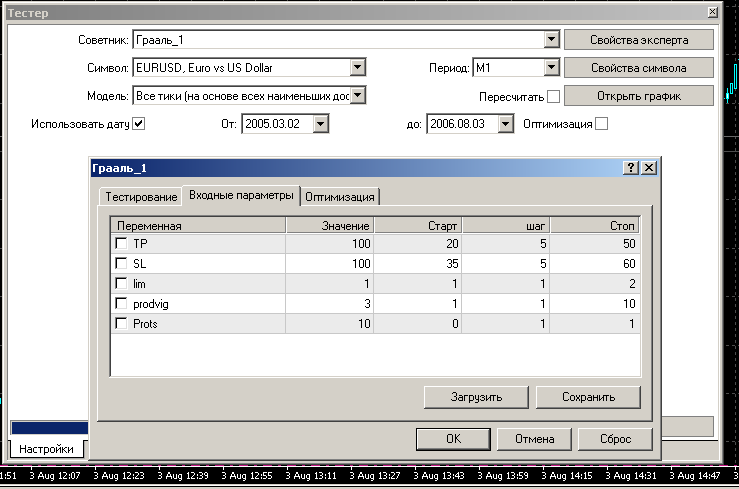
Task: Click the testing progress bar
Action: click(49, 428)
